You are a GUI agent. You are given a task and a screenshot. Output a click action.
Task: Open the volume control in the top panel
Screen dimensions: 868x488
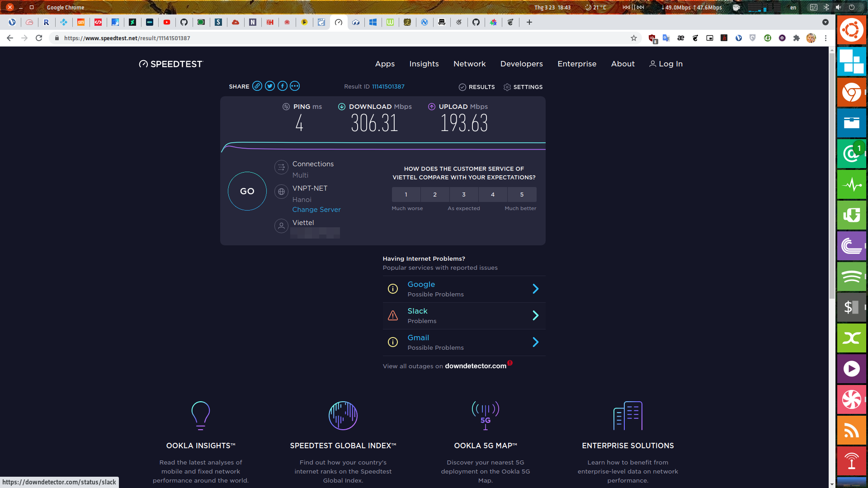839,7
